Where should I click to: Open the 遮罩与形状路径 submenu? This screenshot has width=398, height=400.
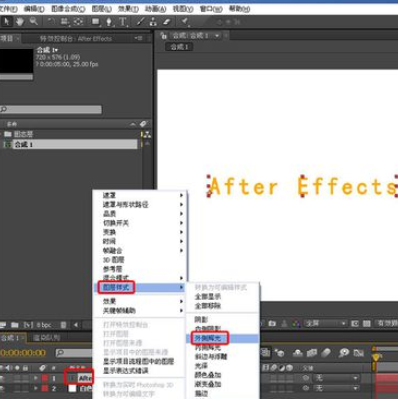(x=140, y=204)
